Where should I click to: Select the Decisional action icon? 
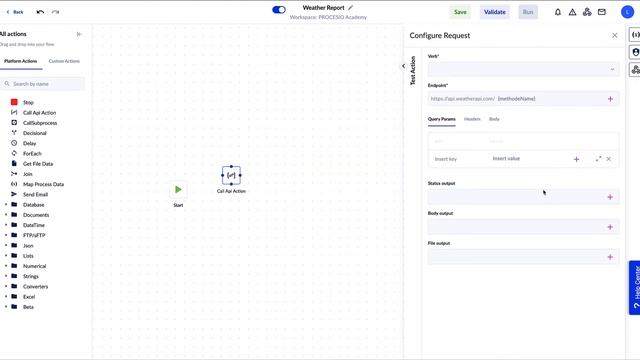click(14, 133)
